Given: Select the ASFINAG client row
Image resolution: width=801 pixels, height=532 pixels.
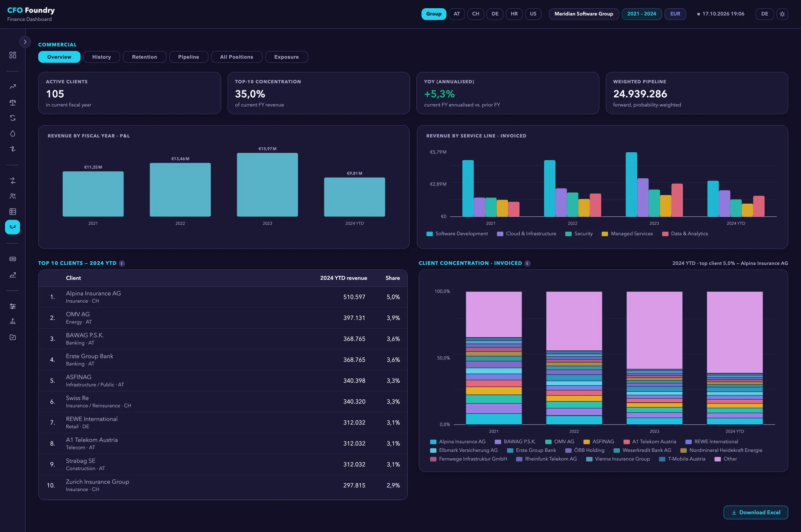Looking at the screenshot, I should click(223, 381).
